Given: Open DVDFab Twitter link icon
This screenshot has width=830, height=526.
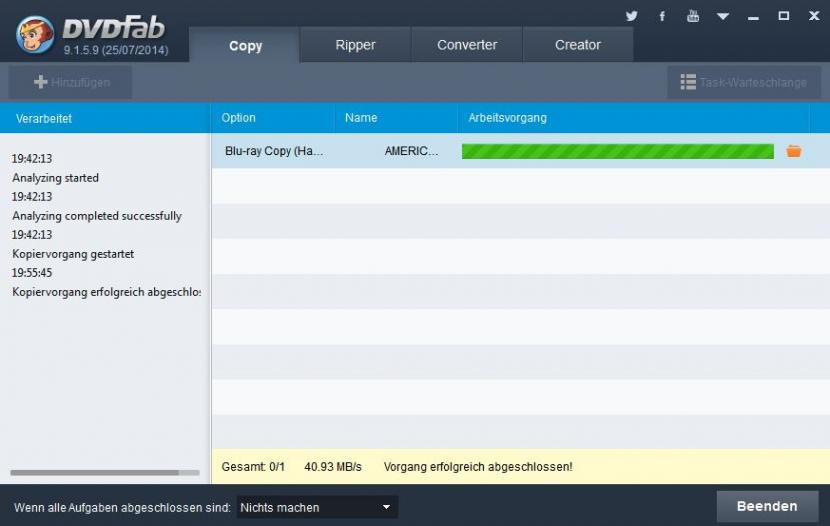Looking at the screenshot, I should 631,16.
